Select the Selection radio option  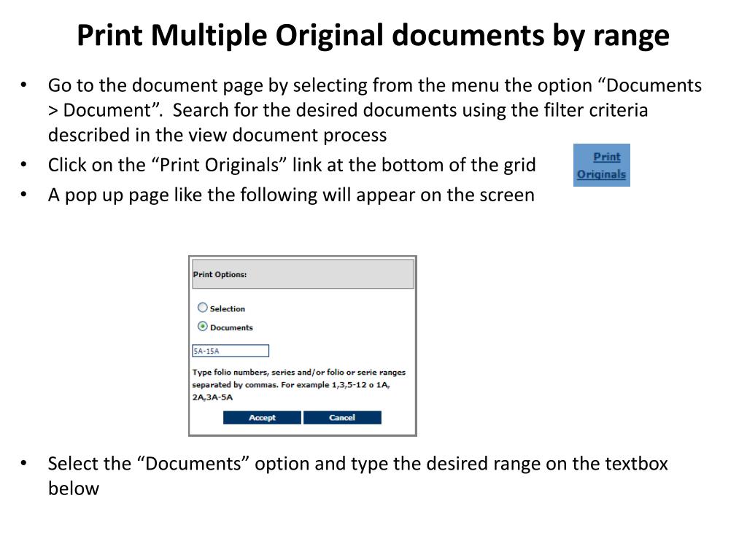203,308
